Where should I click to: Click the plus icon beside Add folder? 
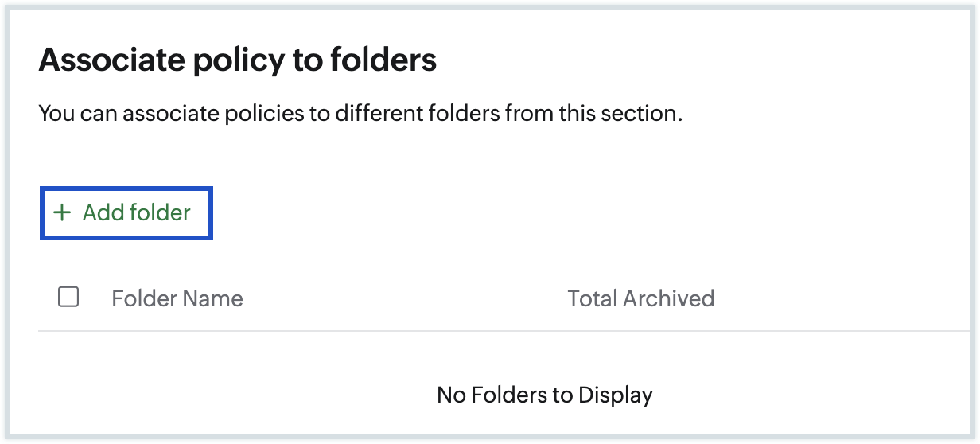(61, 213)
